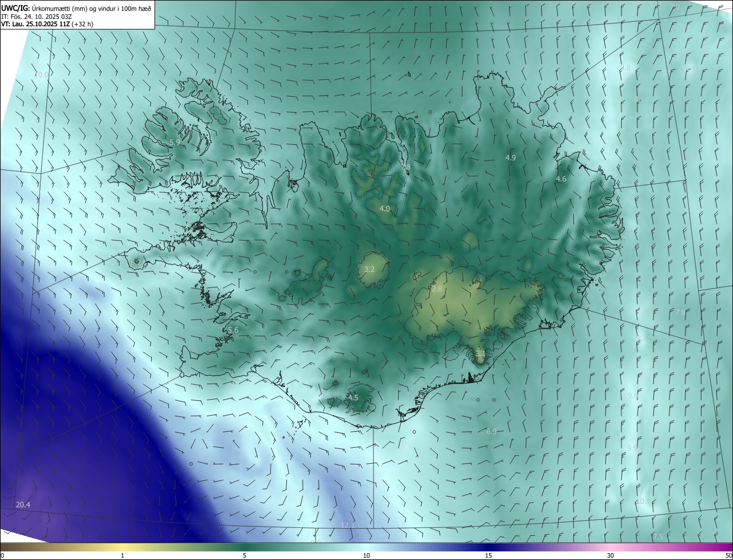The height and width of the screenshot is (560, 733).
Task: Click the 10.0 value in the northwest ocean
Action: tap(41, 74)
